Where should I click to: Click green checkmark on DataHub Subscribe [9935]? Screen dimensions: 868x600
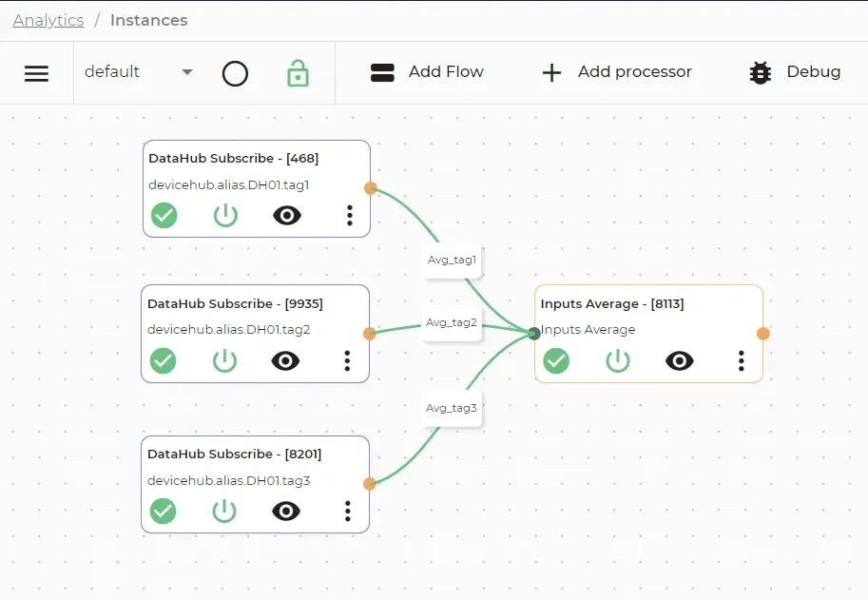point(164,361)
